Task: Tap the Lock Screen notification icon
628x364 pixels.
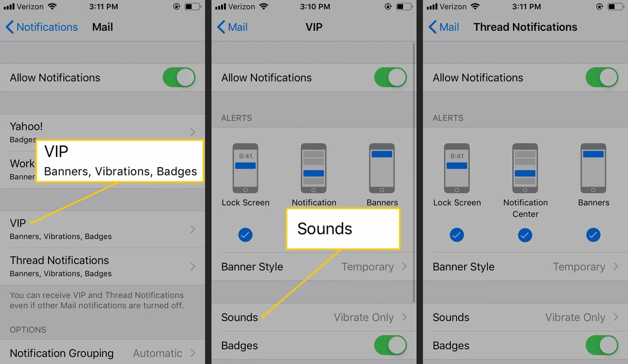Action: (245, 168)
